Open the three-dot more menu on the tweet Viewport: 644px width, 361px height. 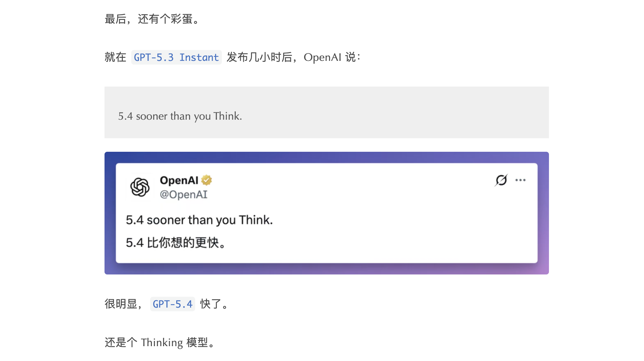[x=520, y=180]
